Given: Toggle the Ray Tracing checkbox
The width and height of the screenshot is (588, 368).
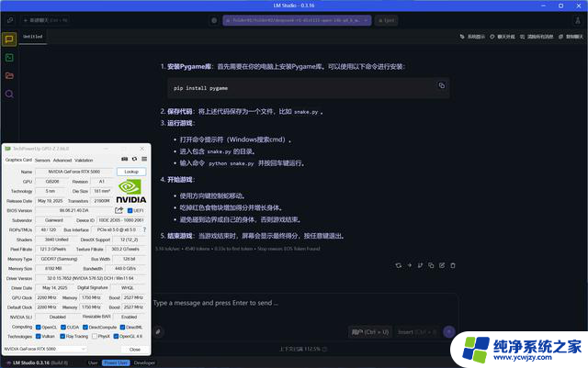Looking at the screenshot, I should [62, 336].
